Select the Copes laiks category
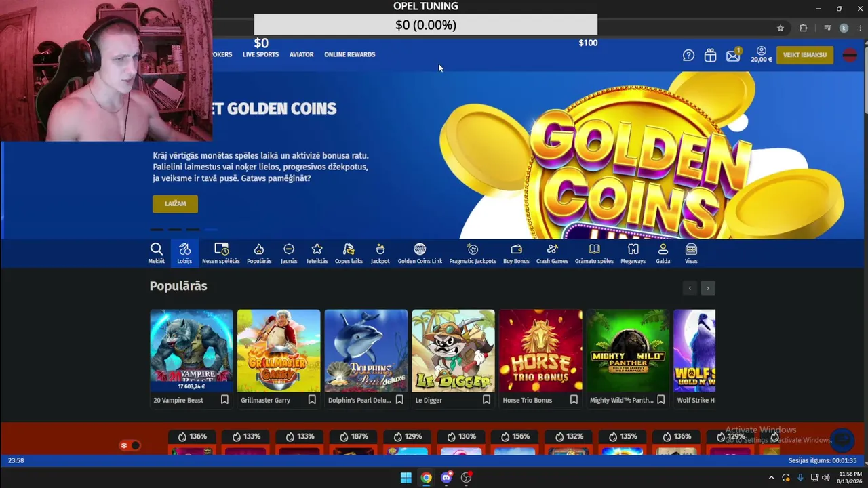 (349, 253)
